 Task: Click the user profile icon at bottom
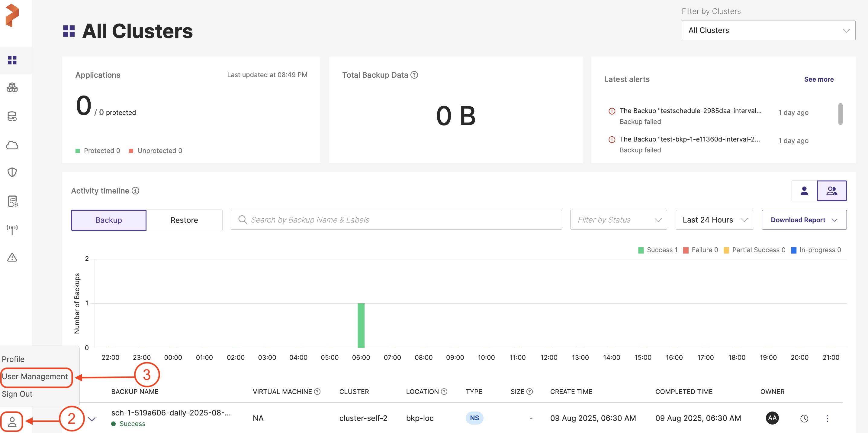12,422
